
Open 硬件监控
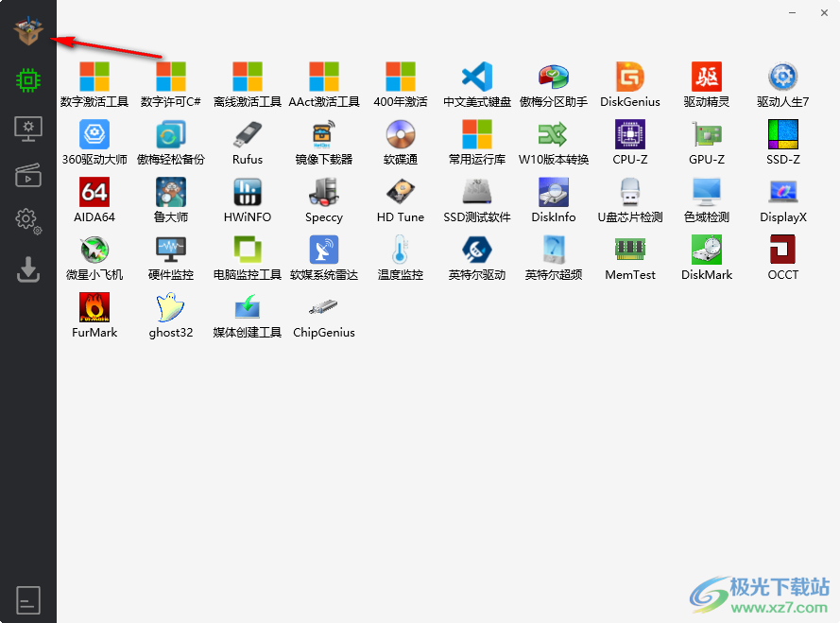pos(171,258)
